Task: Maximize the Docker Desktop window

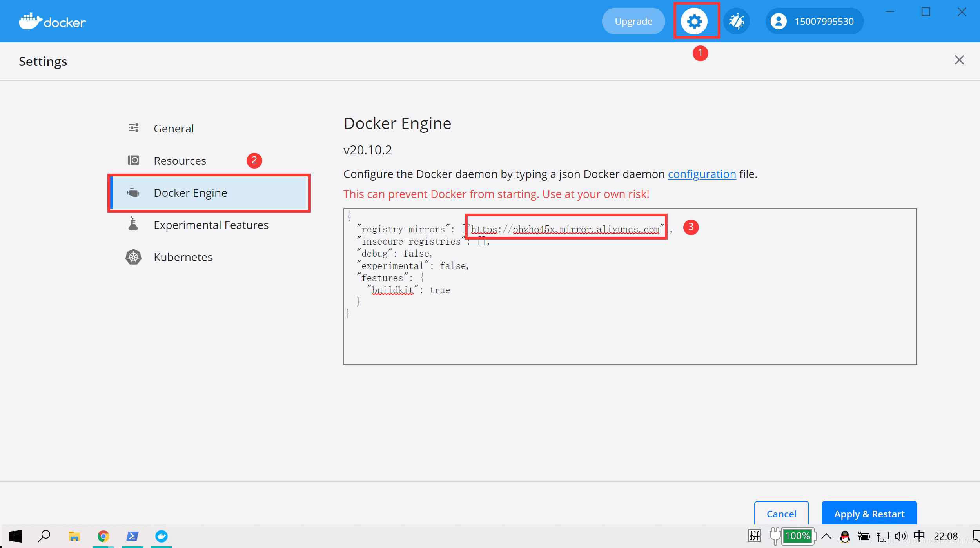Action: pos(926,12)
